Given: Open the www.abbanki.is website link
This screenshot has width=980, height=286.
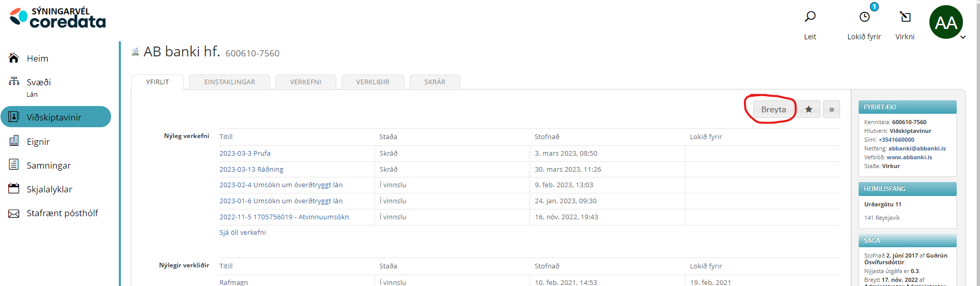Looking at the screenshot, I should [x=909, y=157].
